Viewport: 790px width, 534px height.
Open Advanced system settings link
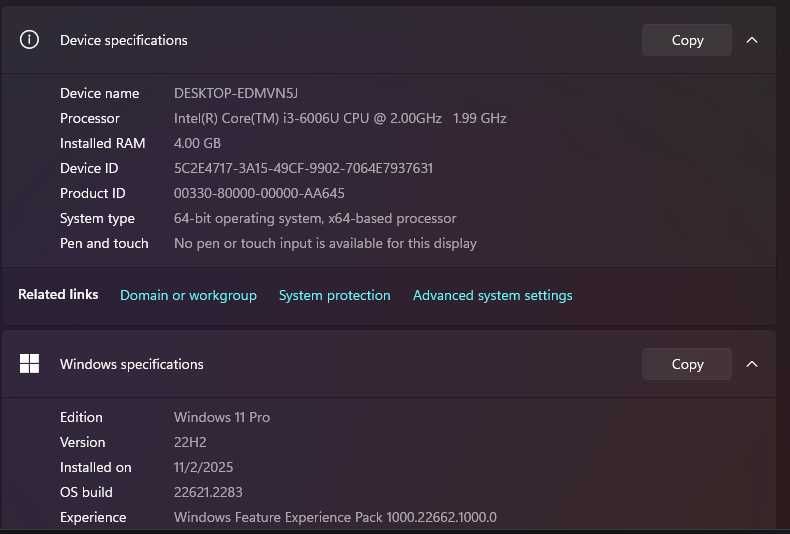coord(492,295)
